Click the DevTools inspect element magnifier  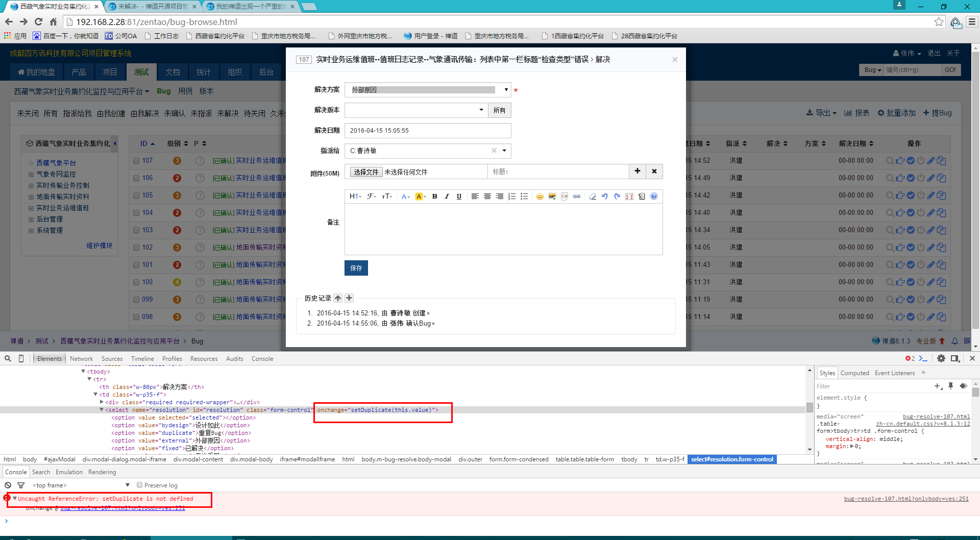pyautogui.click(x=8, y=359)
